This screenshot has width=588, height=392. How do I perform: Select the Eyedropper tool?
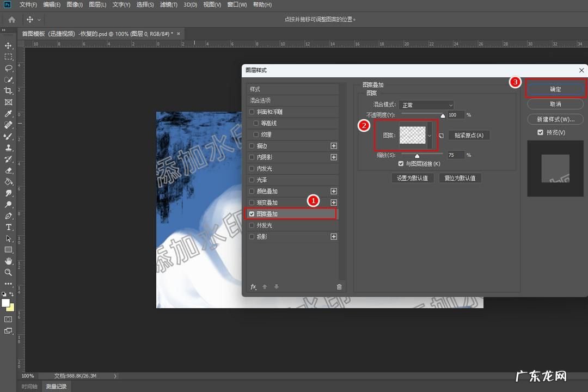coord(8,114)
